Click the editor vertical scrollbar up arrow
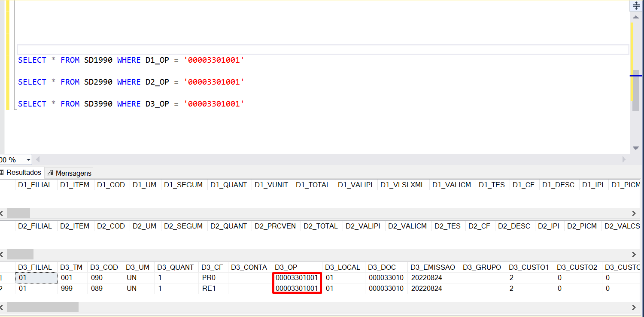Image resolution: width=644 pixels, height=317 pixels. coord(636,17)
